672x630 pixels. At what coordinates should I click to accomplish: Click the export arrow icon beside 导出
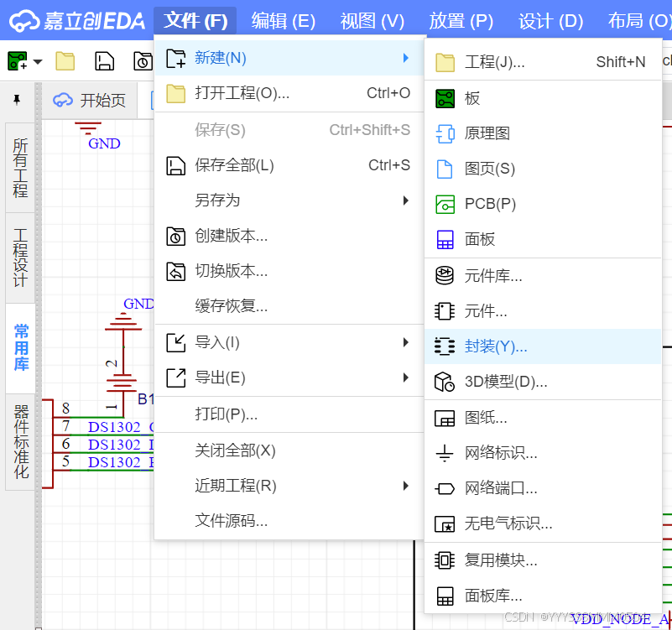175,377
